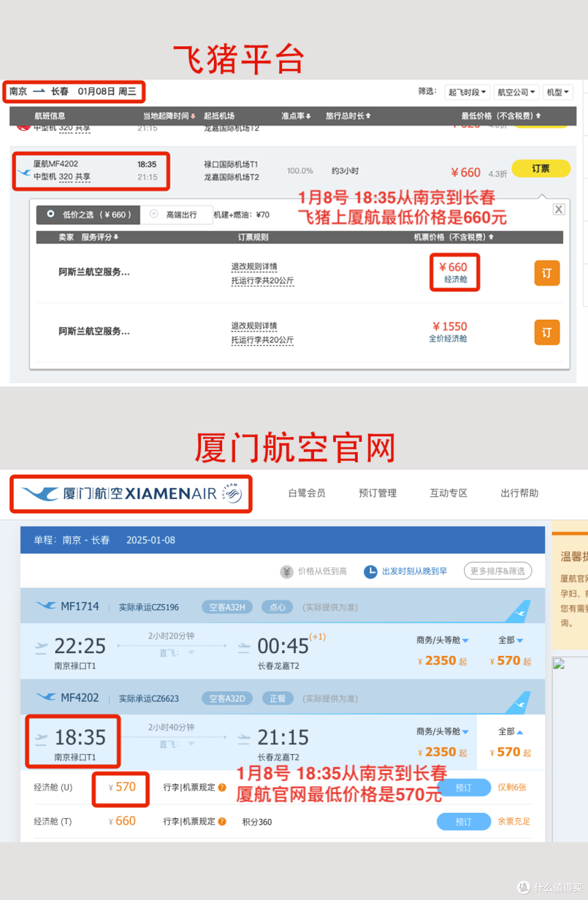588x900 pixels.
Task: Click orange 订 button for ¥660 fare
Action: click(x=547, y=273)
